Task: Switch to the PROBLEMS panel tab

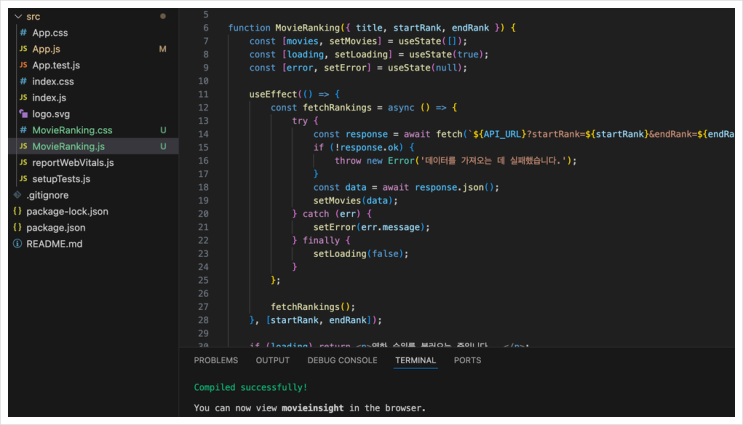Action: (x=216, y=360)
